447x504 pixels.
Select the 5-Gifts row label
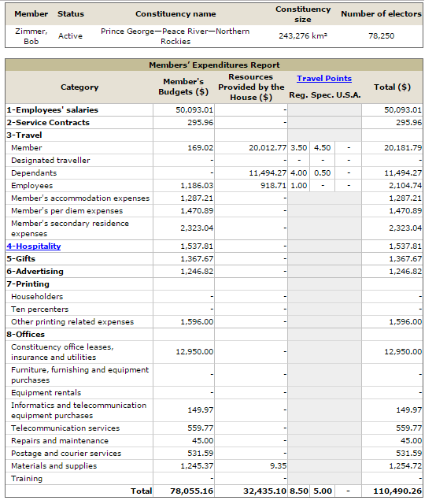point(21,259)
